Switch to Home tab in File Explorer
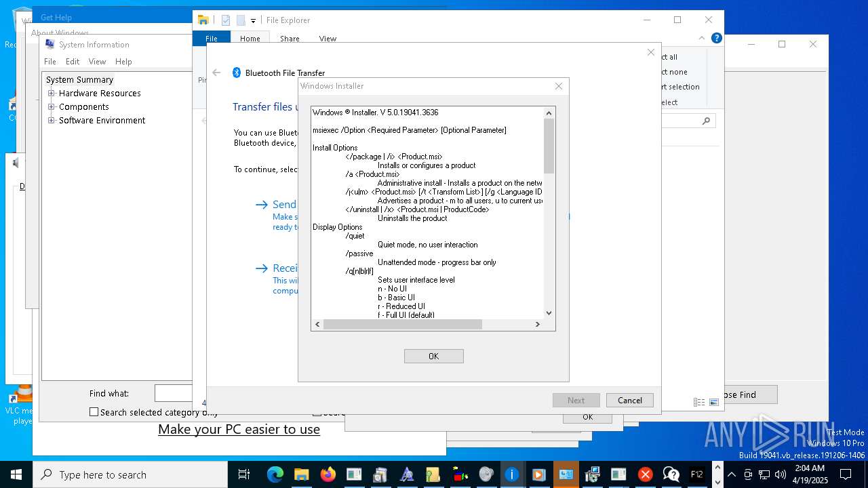 (250, 39)
